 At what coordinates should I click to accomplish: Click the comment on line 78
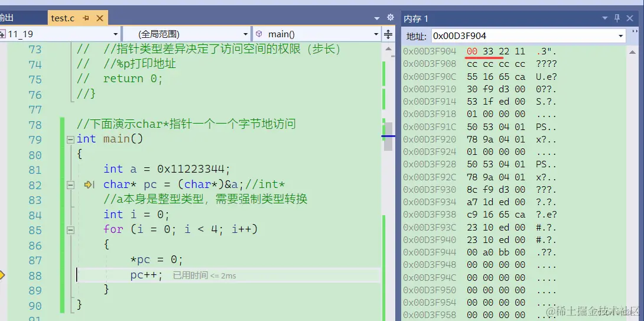coord(186,124)
